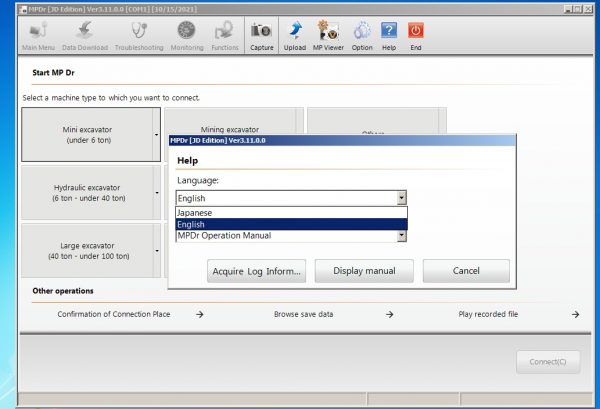This screenshot has height=409, width=600.
Task: Cancel the Help dialog
Action: tap(466, 271)
